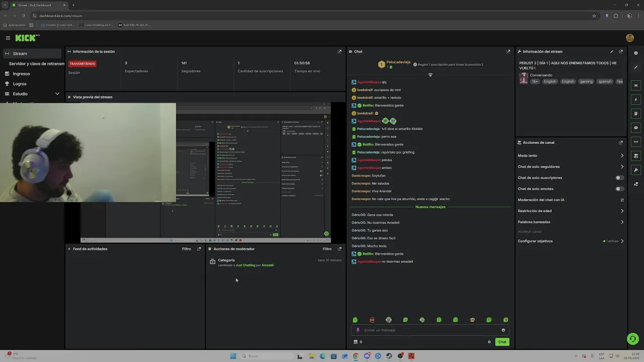Screen dimensions: 644x362
Task: Click the green help bubble button
Action: [x=633, y=339]
